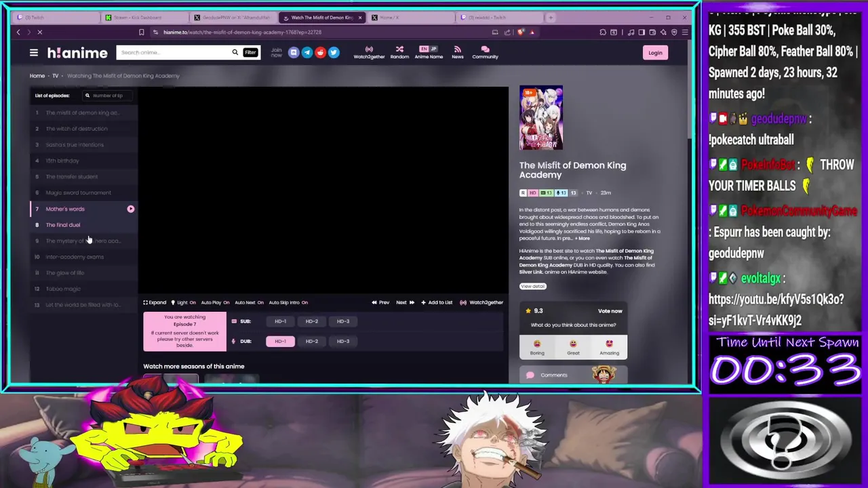
Task: Toggle Auto Skip Intro setting
Action: [x=288, y=302]
